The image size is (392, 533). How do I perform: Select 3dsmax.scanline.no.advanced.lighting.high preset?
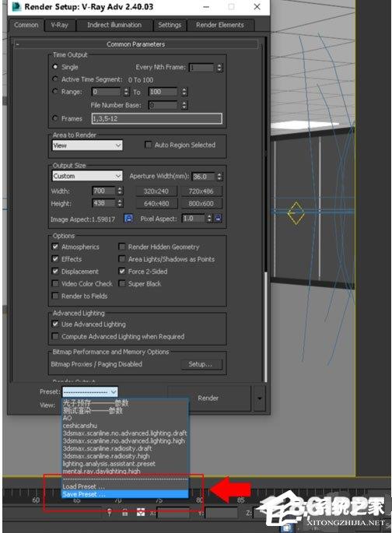tap(125, 441)
